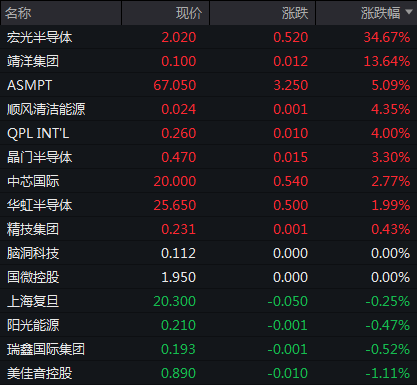Click ASMPT price 67.050
Image resolution: width=417 pixels, height=385 pixels.
pyautogui.click(x=175, y=85)
